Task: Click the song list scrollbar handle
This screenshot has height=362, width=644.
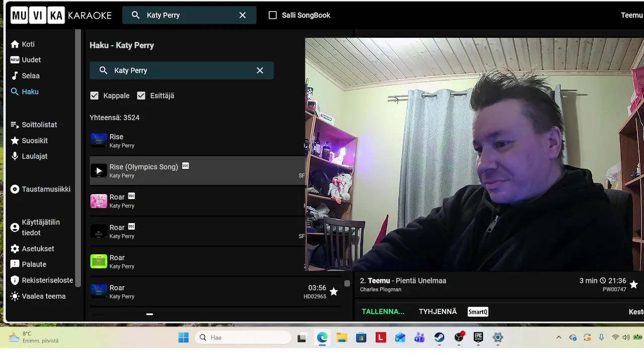Action: (x=347, y=284)
